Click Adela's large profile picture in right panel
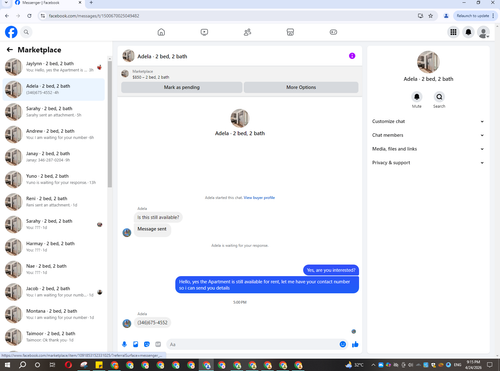 tap(428, 62)
